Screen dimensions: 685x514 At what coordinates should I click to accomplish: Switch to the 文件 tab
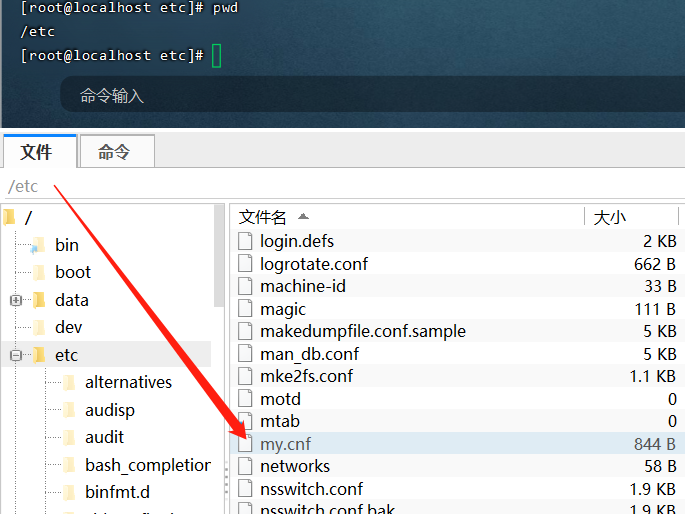36,152
